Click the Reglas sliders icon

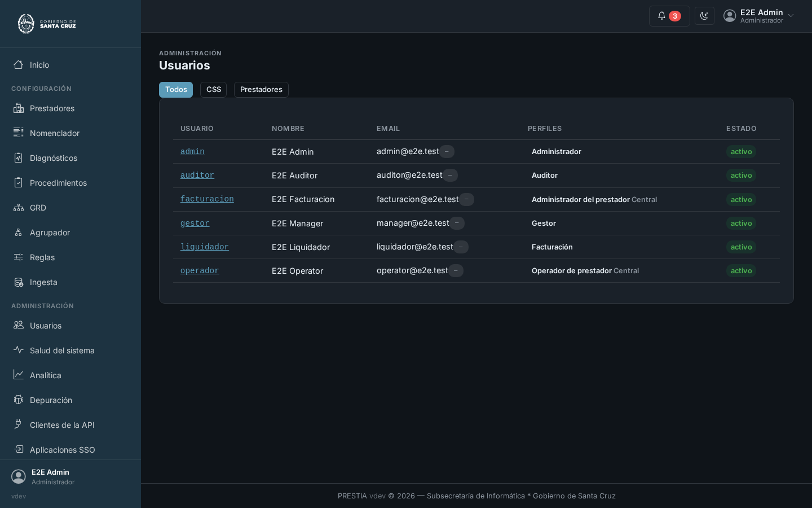19,257
